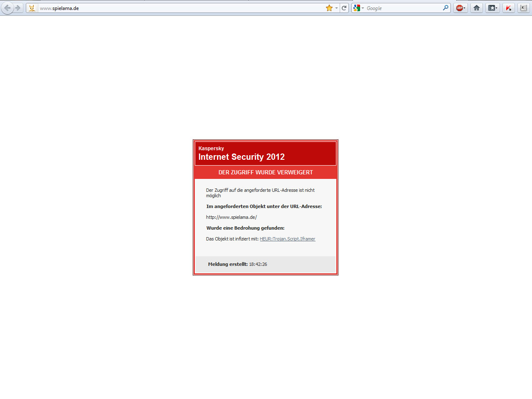This screenshot has height=399, width=532.
Task: Click the Forward navigation arrow
Action: (x=18, y=8)
